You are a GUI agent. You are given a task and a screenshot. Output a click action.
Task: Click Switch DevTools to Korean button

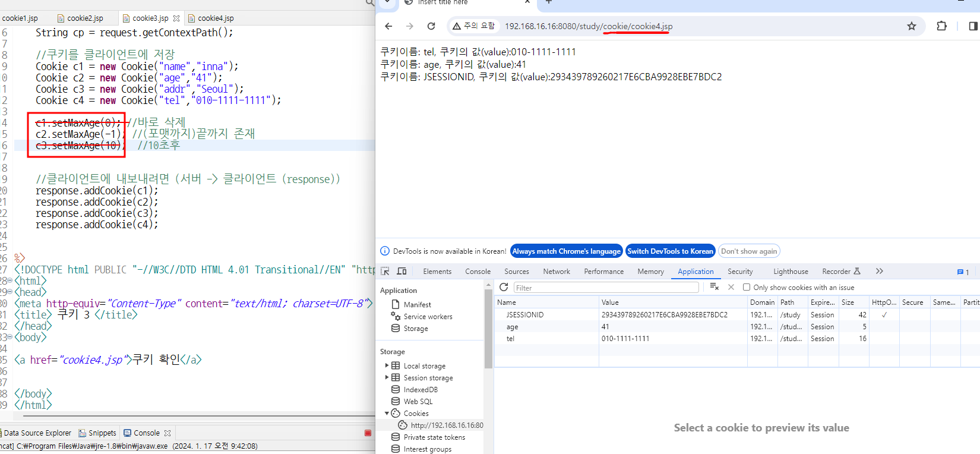(670, 251)
